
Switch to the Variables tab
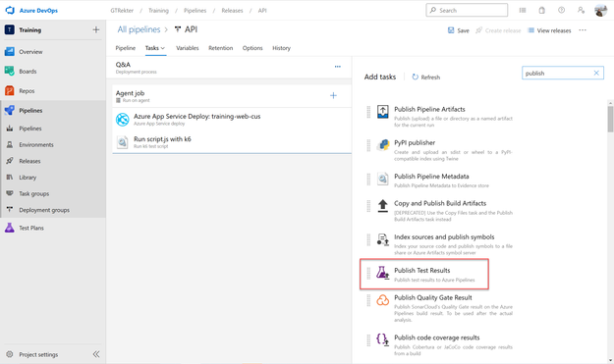pos(188,48)
